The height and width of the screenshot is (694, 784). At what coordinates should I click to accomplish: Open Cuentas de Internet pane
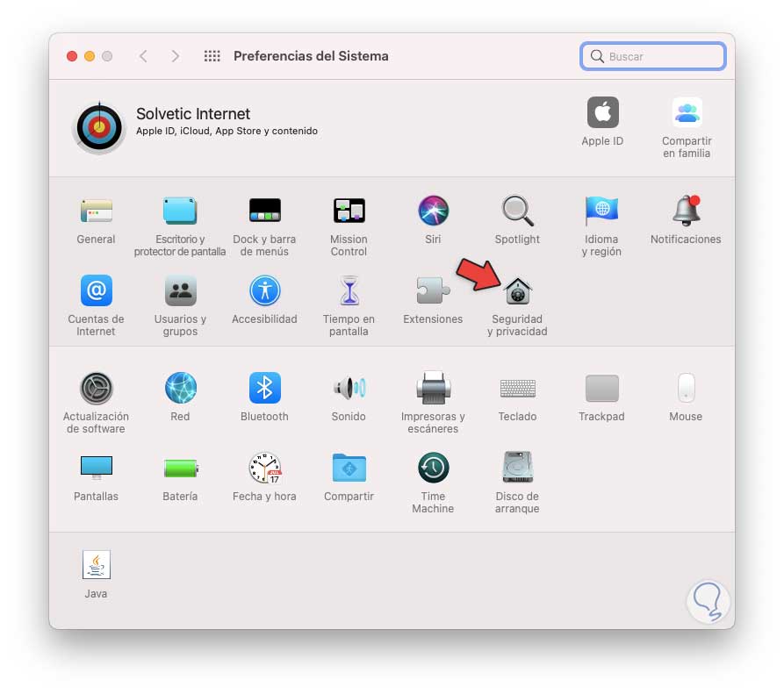(96, 290)
